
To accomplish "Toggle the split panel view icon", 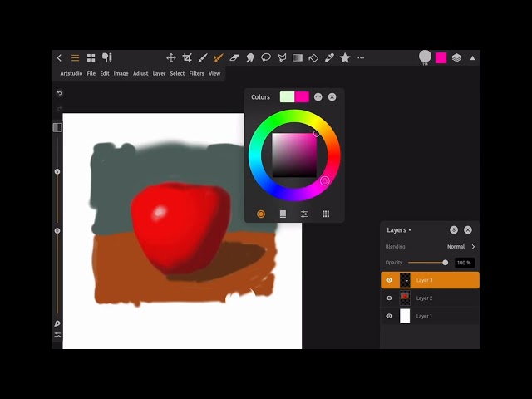I will 57,127.
